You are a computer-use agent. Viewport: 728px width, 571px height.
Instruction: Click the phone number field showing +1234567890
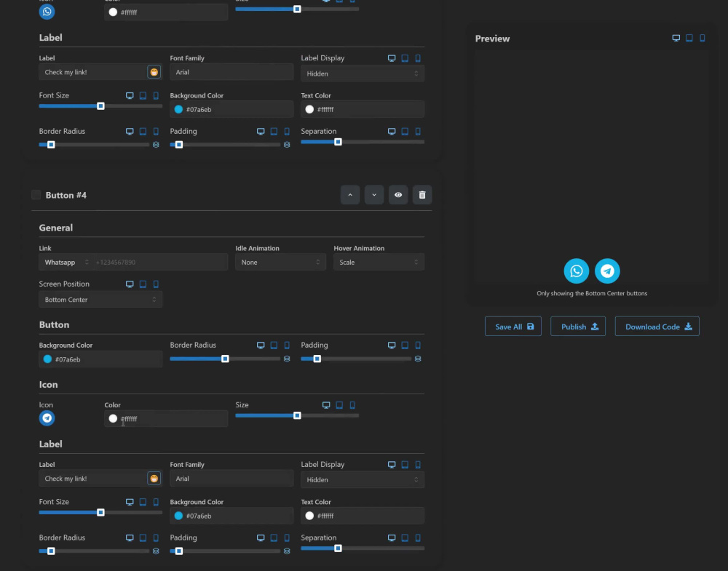click(161, 262)
